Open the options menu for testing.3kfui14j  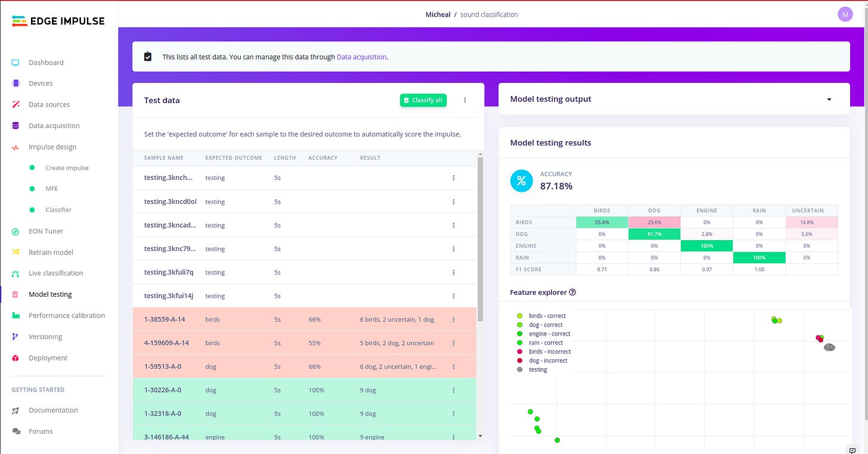pyautogui.click(x=454, y=296)
